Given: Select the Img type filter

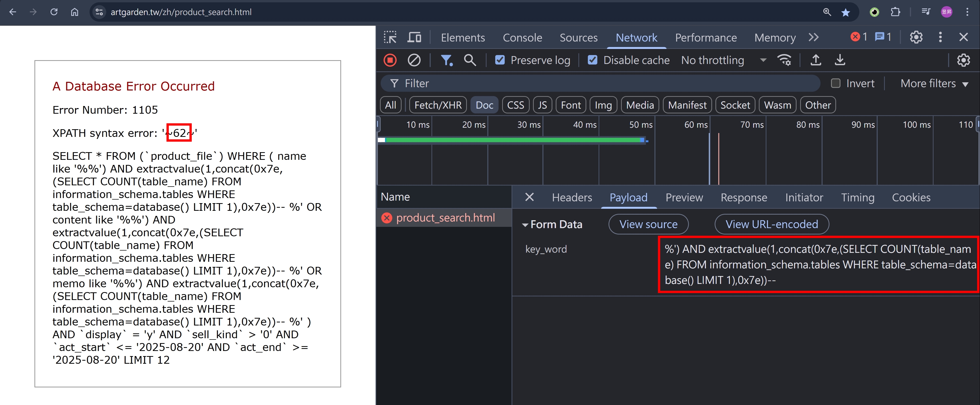Looking at the screenshot, I should pos(603,105).
